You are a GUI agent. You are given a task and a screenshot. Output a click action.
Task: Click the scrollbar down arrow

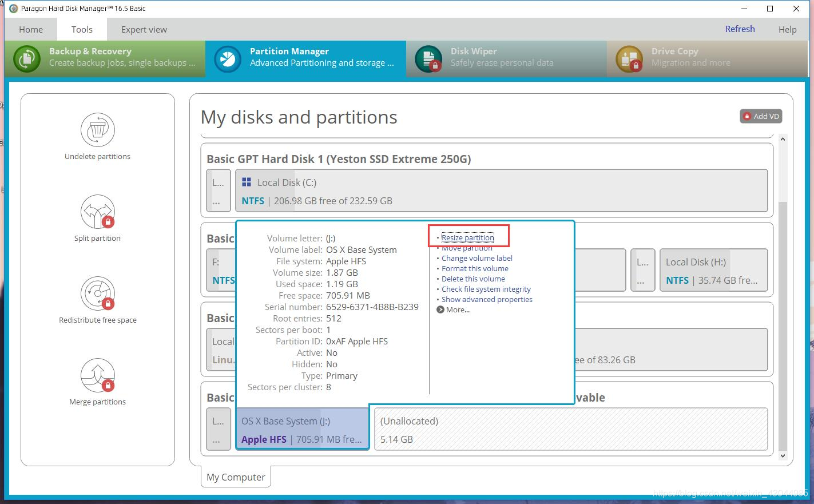783,456
